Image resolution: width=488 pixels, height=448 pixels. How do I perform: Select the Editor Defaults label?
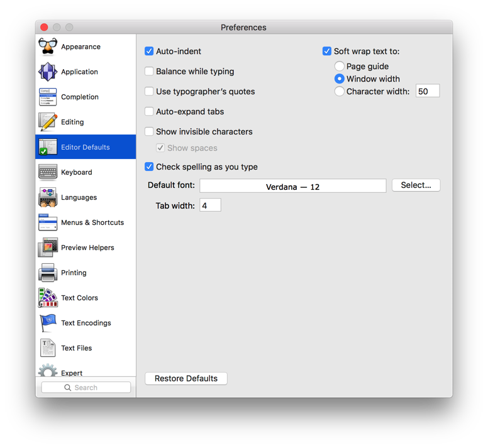[x=86, y=147]
